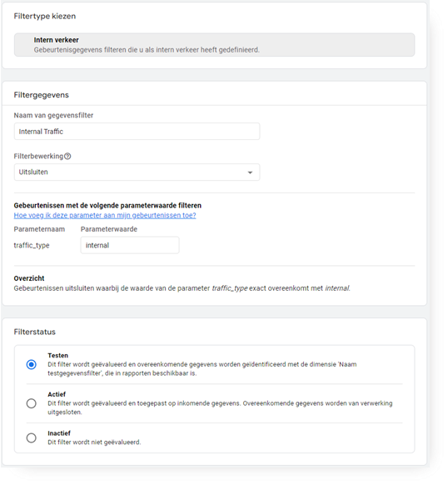This screenshot has width=448, height=485.
Task: Click the 'Gebeurtenissen met de volgende parameterwaarde filteren' heading
Action: (x=107, y=205)
